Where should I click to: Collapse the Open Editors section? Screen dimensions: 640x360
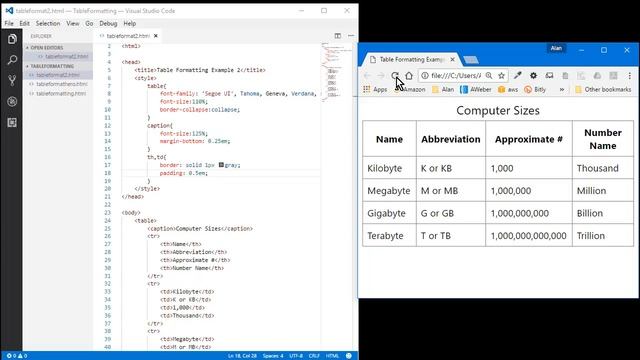tap(58, 48)
